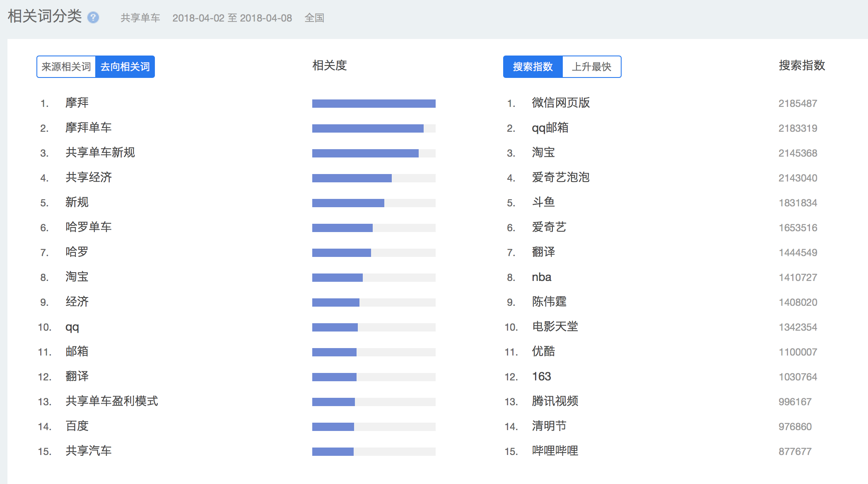Switch to 来源相关词 tab

tap(66, 67)
